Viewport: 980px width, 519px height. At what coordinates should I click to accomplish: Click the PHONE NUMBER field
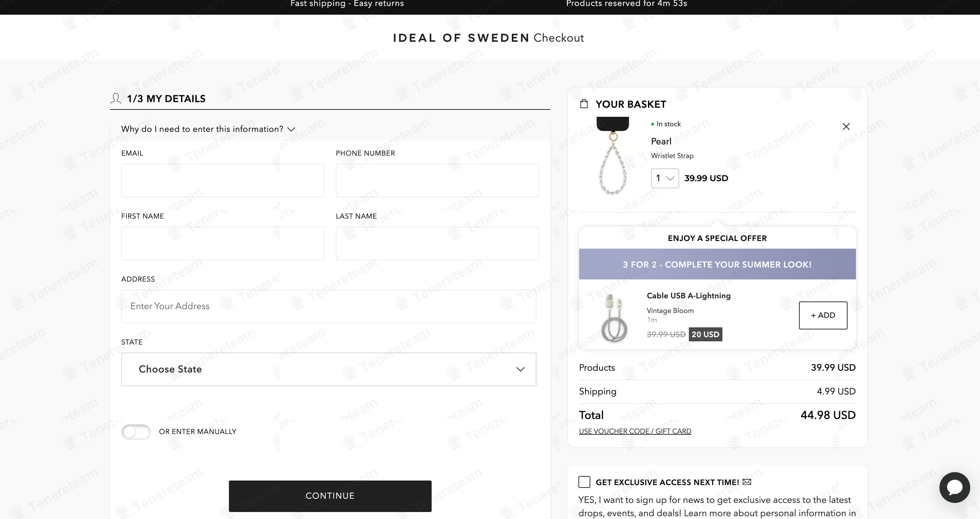coord(437,180)
